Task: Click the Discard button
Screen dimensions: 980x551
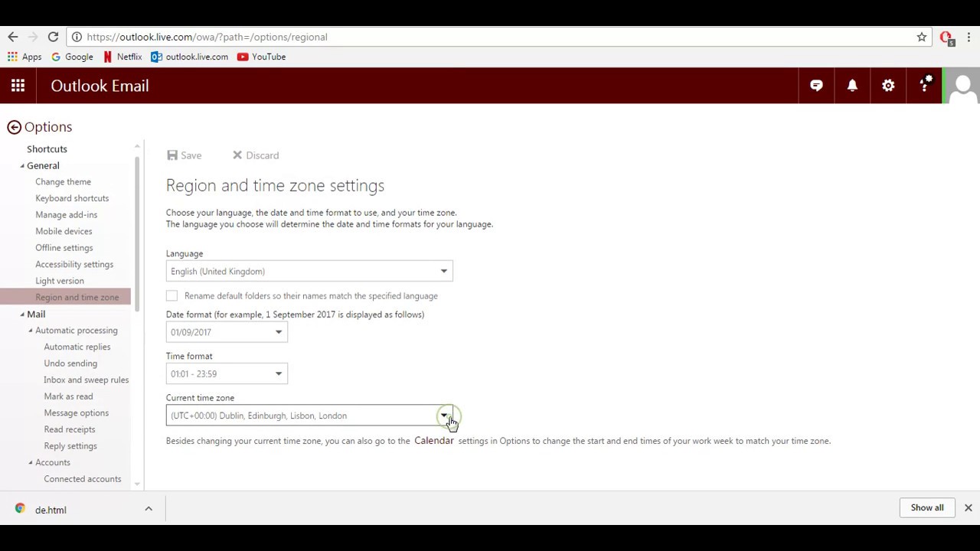Action: pos(256,155)
